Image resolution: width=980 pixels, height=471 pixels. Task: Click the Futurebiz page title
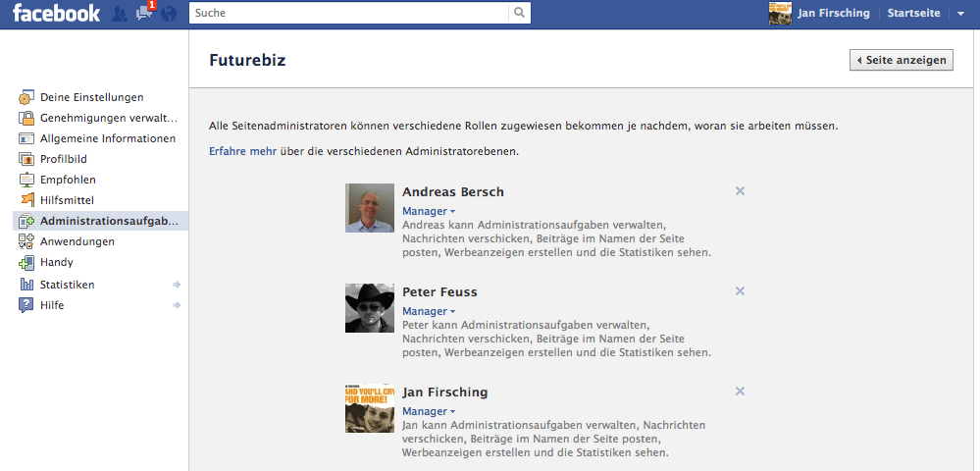click(x=247, y=61)
